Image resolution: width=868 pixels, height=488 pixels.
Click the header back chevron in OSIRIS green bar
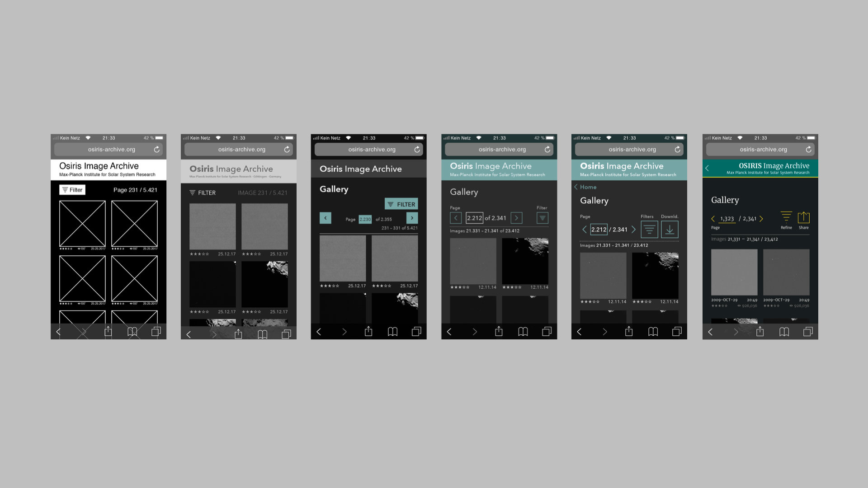[708, 168]
